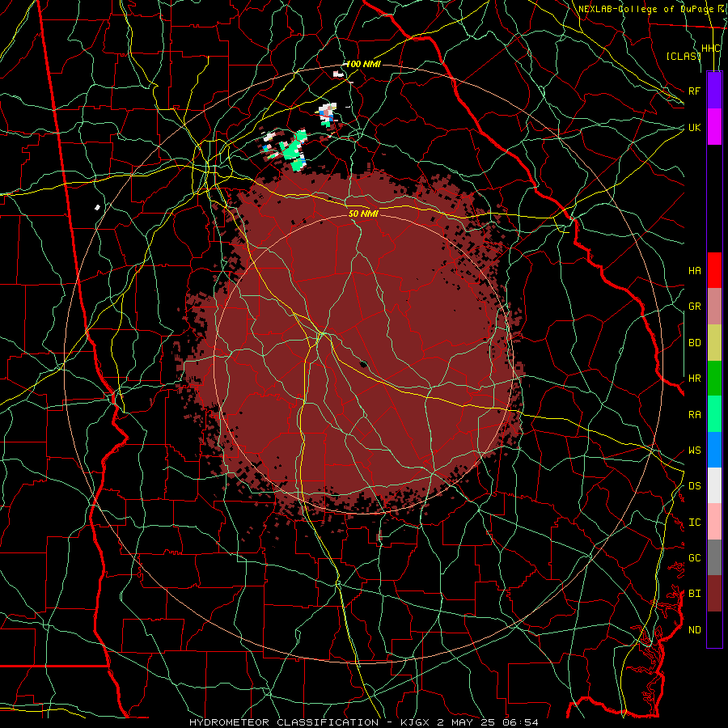Click the ND black legend color block

(x=714, y=629)
